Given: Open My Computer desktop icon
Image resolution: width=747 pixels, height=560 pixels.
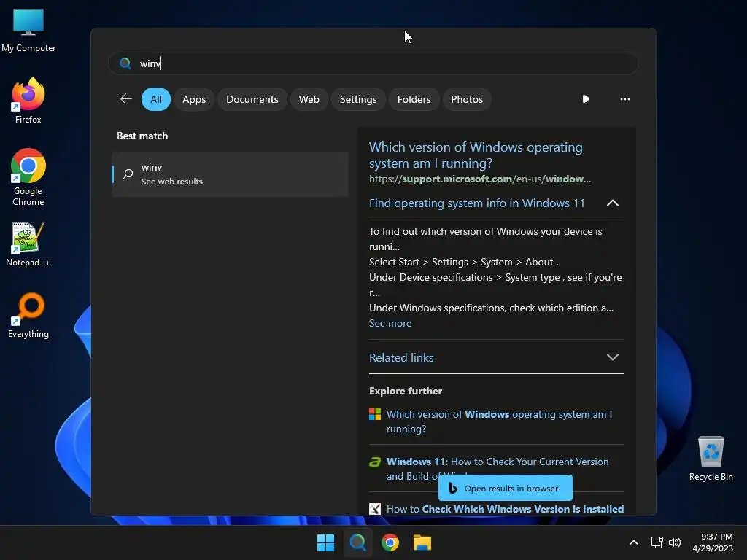Looking at the screenshot, I should click(28, 31).
